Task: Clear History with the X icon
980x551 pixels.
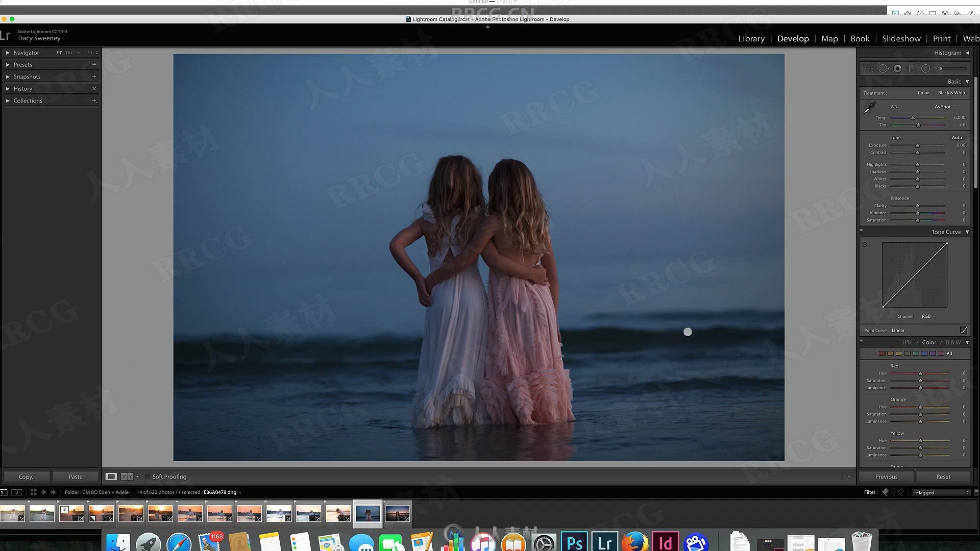Action: [x=94, y=89]
